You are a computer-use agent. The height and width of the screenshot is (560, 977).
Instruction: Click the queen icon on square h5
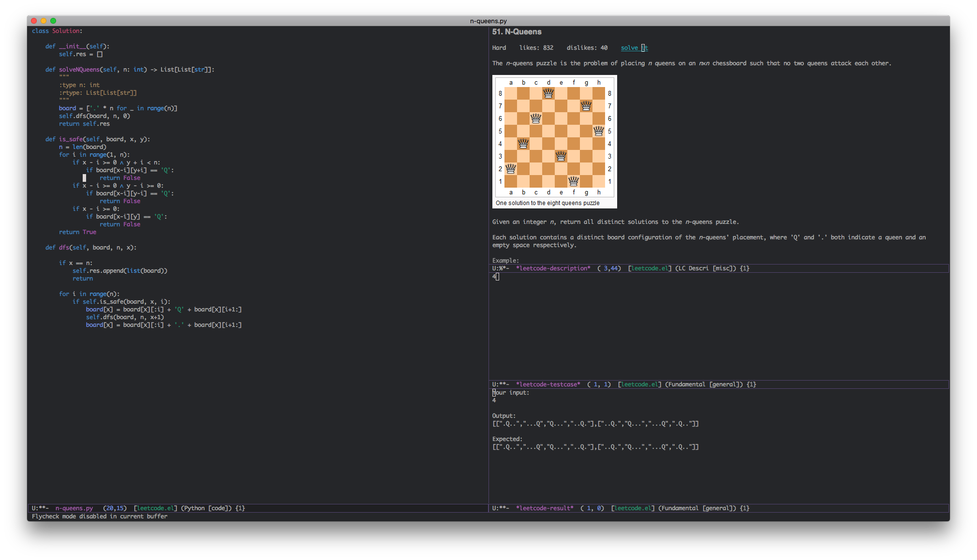point(599,131)
